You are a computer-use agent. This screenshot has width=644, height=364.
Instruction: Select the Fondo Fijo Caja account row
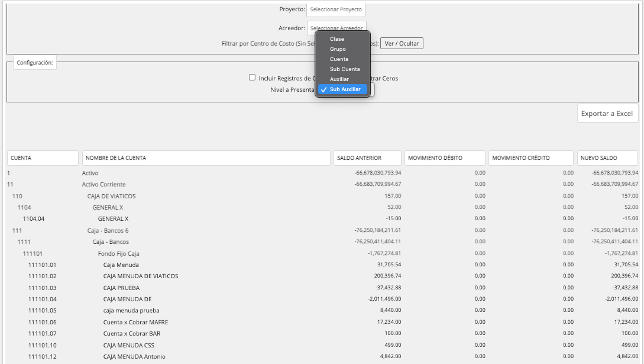(x=322, y=253)
